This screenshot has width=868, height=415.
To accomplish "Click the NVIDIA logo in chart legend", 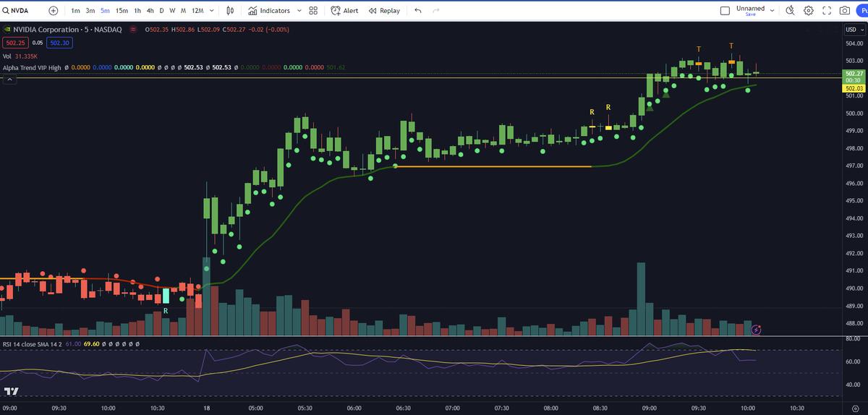I will [7, 30].
